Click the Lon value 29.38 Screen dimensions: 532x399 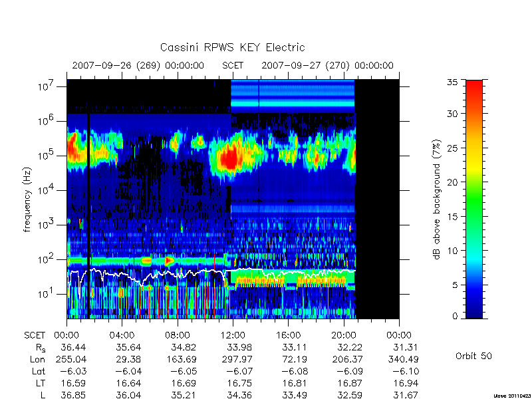[x=128, y=359]
